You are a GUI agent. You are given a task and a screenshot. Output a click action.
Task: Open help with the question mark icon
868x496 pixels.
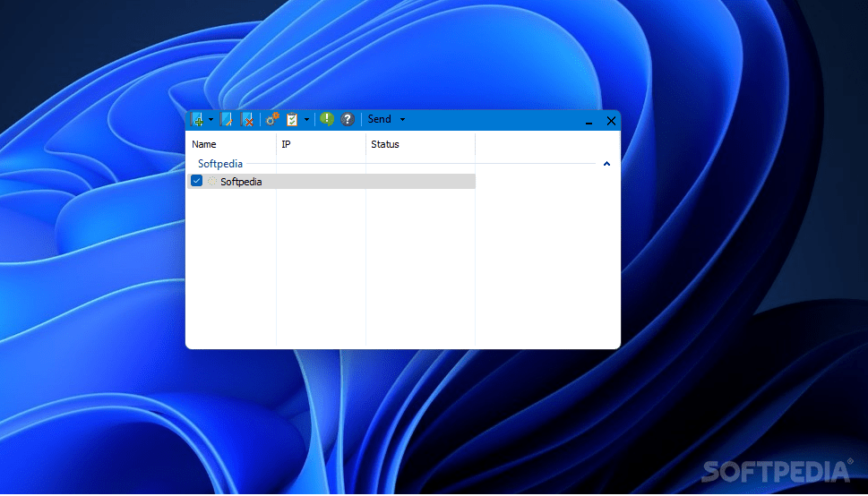click(348, 119)
